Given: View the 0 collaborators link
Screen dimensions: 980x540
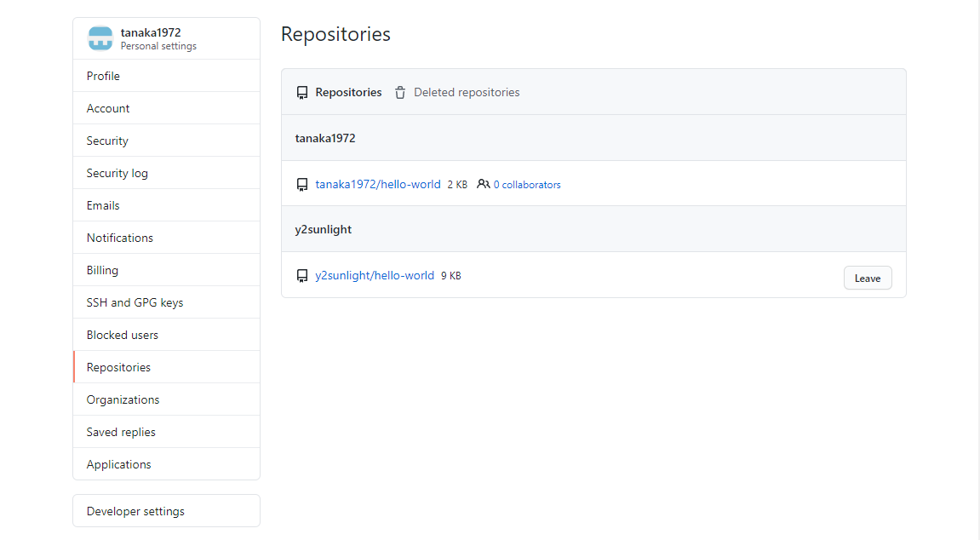Looking at the screenshot, I should click(x=527, y=185).
